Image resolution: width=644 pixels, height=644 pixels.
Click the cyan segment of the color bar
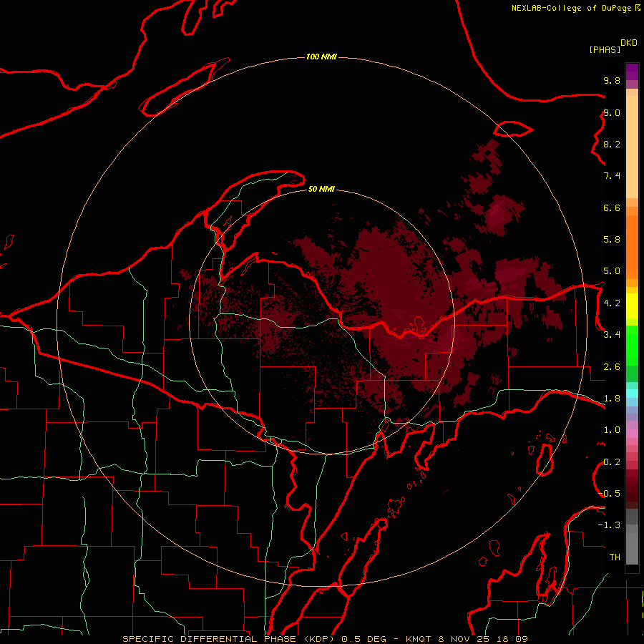point(632,394)
